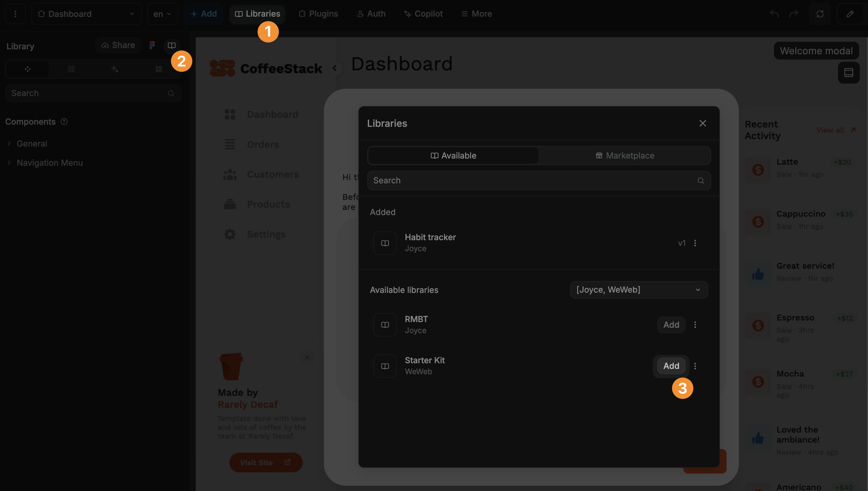Screen dimensions: 868x491
Task: Click the redo arrow icon
Action: (794, 14)
